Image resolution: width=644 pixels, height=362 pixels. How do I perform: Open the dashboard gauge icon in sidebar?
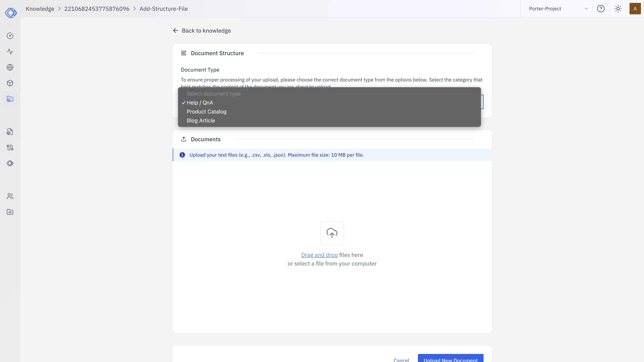click(x=10, y=36)
